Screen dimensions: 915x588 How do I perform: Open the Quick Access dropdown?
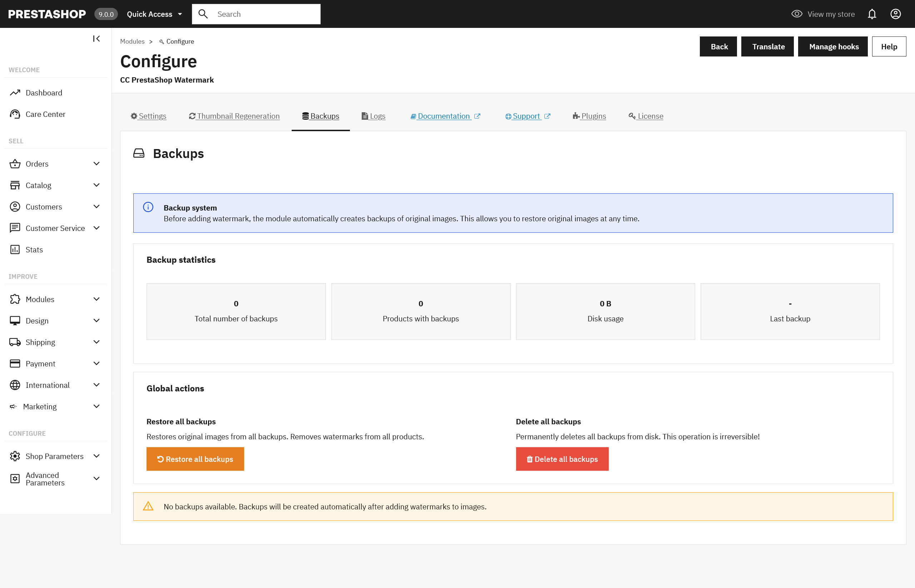coord(154,14)
